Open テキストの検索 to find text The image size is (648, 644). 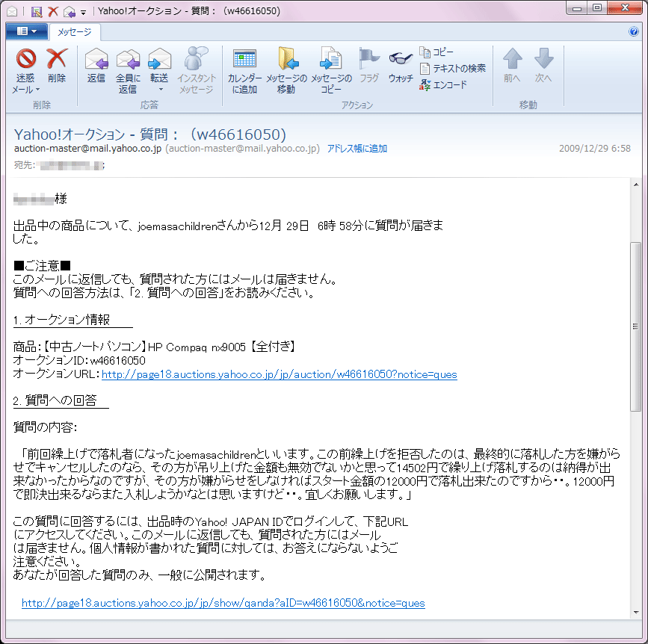(x=452, y=68)
